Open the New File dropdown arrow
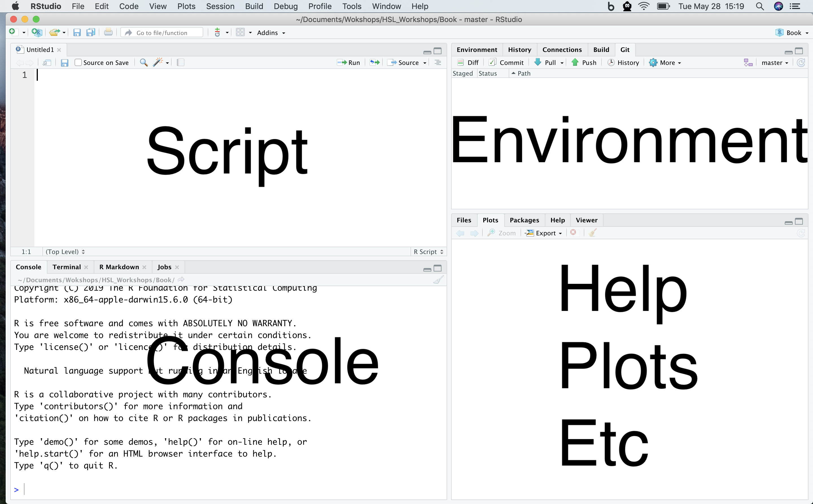813x504 pixels. click(24, 33)
